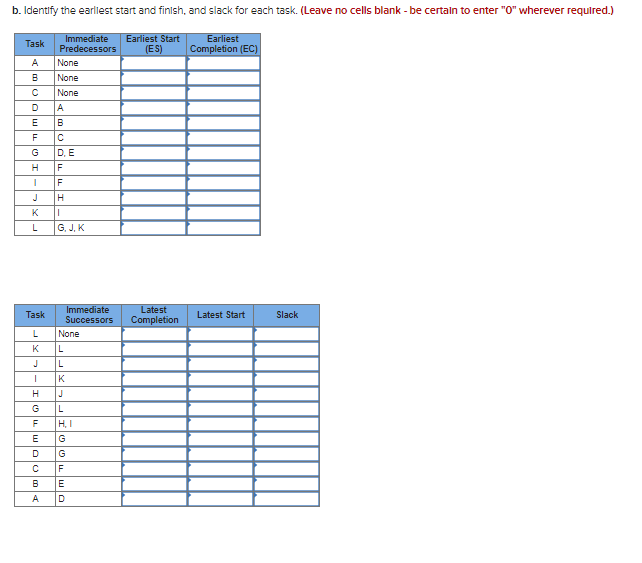Click Slack input for task J, successor L
The image size is (642, 563).
pyautogui.click(x=287, y=364)
